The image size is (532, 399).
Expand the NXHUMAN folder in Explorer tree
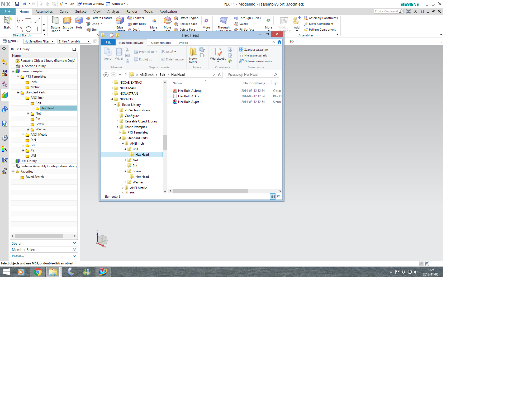click(x=112, y=88)
